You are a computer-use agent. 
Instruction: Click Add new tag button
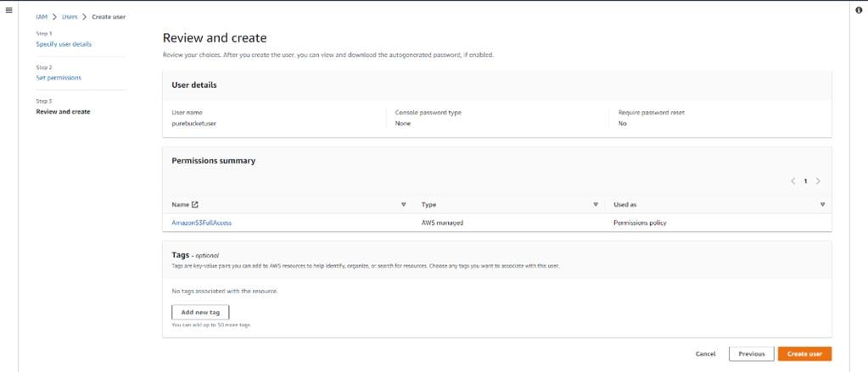click(200, 312)
